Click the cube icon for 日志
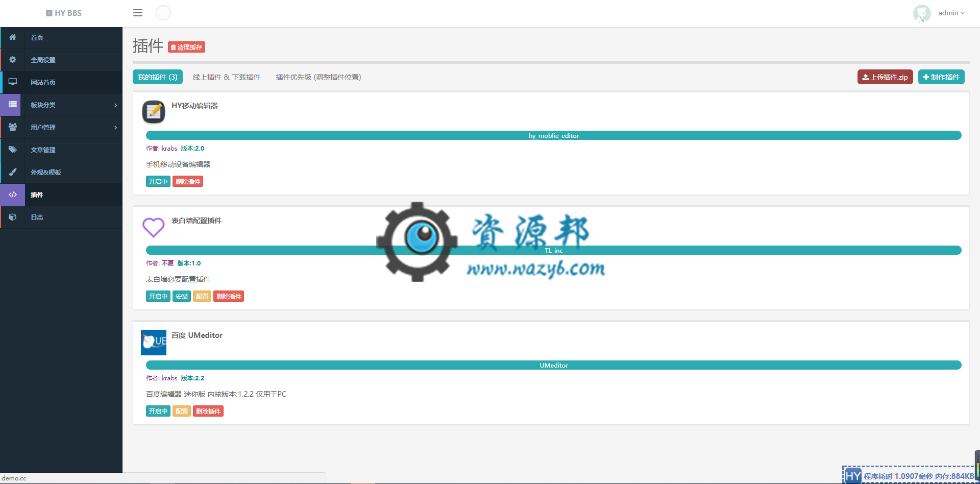The image size is (980, 484). pos(13,217)
